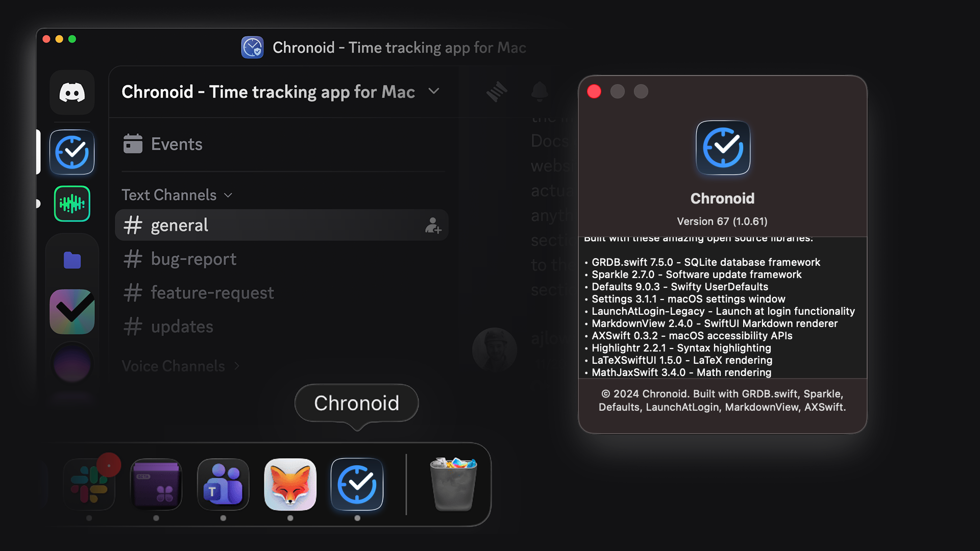Open the Events section
This screenshot has height=551, width=980.
177,144
